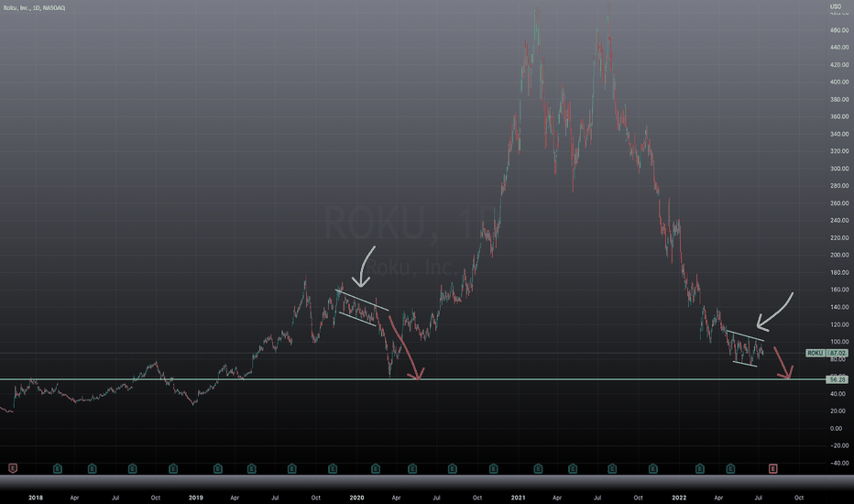Open the August 2021 earnings marker
The width and height of the screenshot is (854, 504).
click(x=612, y=468)
